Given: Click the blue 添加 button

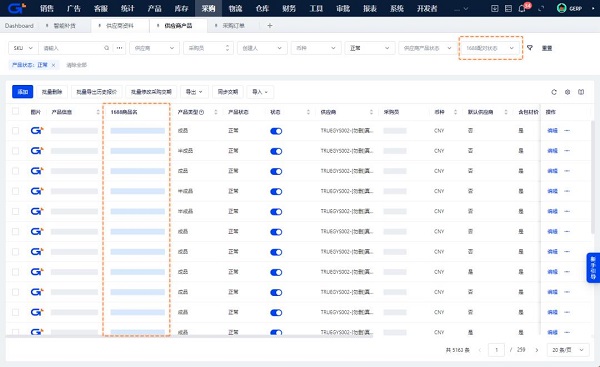Looking at the screenshot, I should pos(23,92).
